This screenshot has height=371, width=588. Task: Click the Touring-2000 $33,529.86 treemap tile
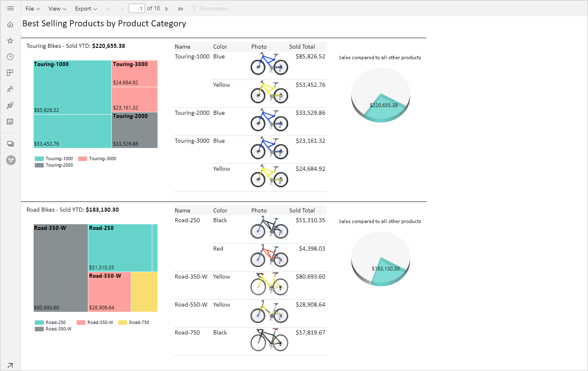click(134, 130)
